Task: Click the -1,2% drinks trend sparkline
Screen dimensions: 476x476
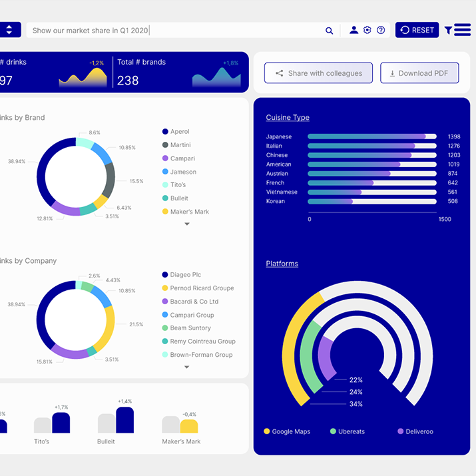Action: point(83,77)
